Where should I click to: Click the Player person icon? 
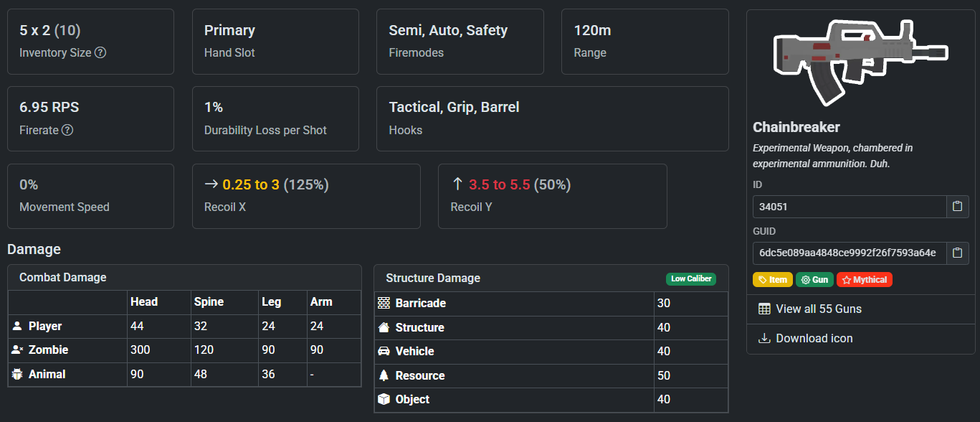[x=18, y=326]
